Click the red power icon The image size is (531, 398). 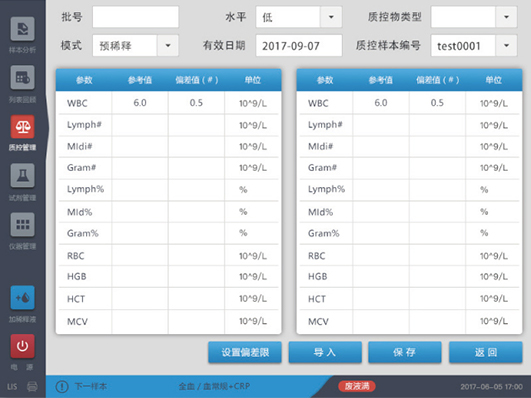(22, 346)
